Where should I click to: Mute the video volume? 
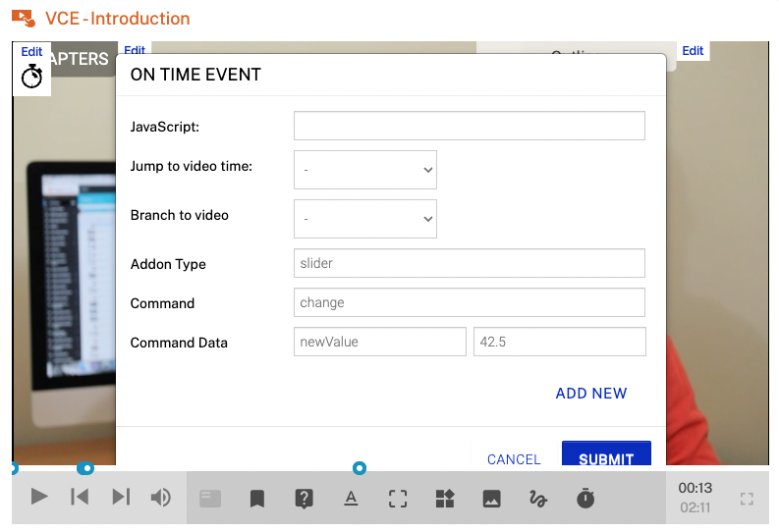click(x=160, y=498)
